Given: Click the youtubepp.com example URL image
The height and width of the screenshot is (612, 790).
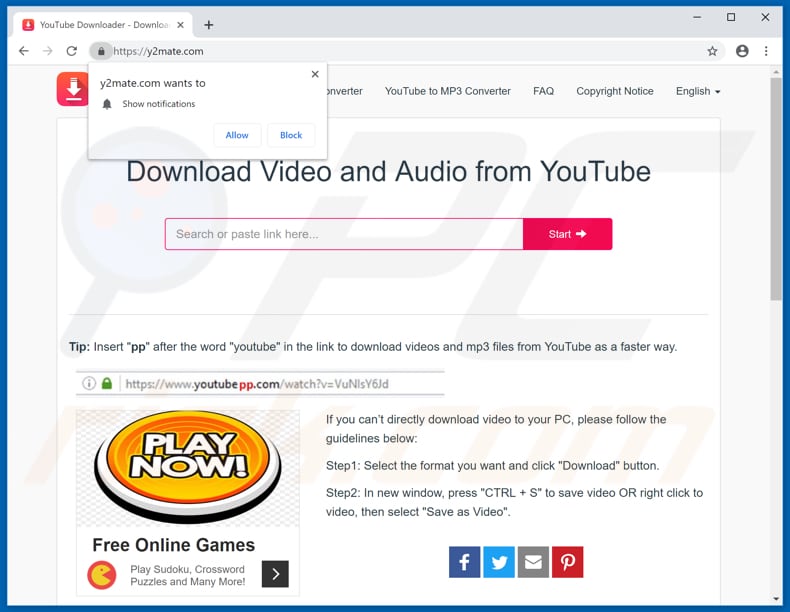Looking at the screenshot, I should coord(260,384).
